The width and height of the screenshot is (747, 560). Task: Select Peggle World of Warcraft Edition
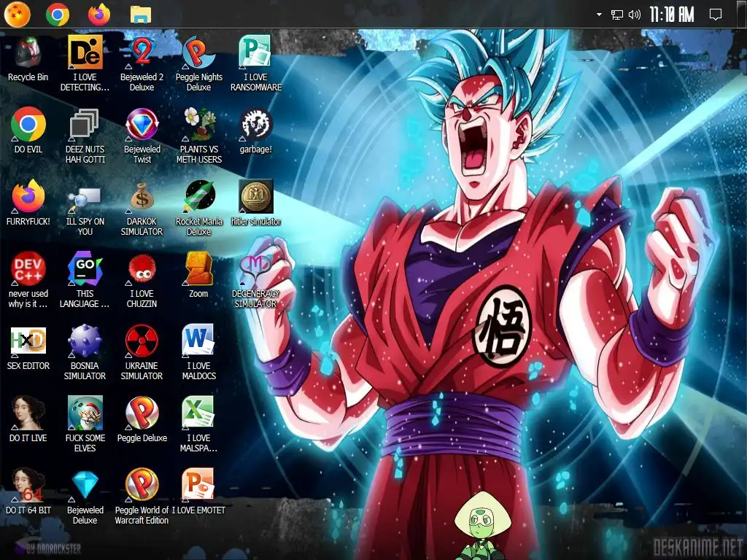pos(142,497)
